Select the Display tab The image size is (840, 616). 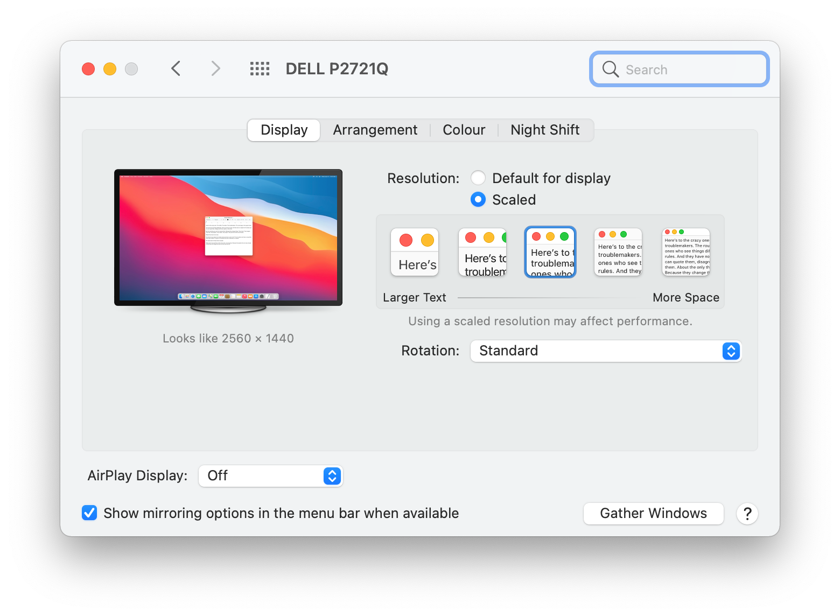click(x=284, y=130)
